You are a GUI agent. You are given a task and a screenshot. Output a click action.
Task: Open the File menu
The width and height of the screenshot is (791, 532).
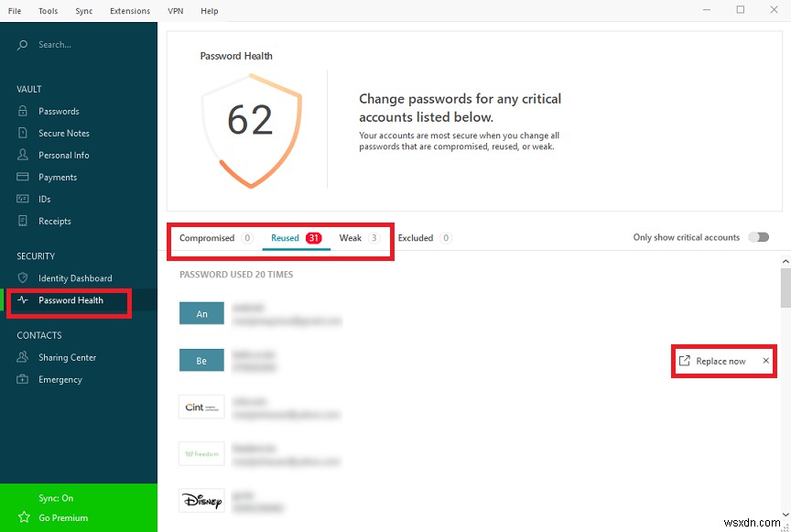pos(15,11)
